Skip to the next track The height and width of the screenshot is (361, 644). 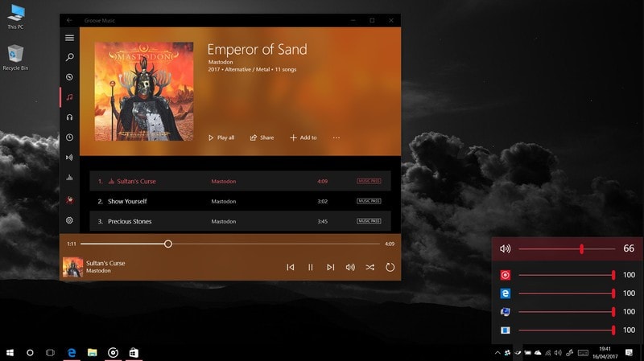tap(330, 268)
